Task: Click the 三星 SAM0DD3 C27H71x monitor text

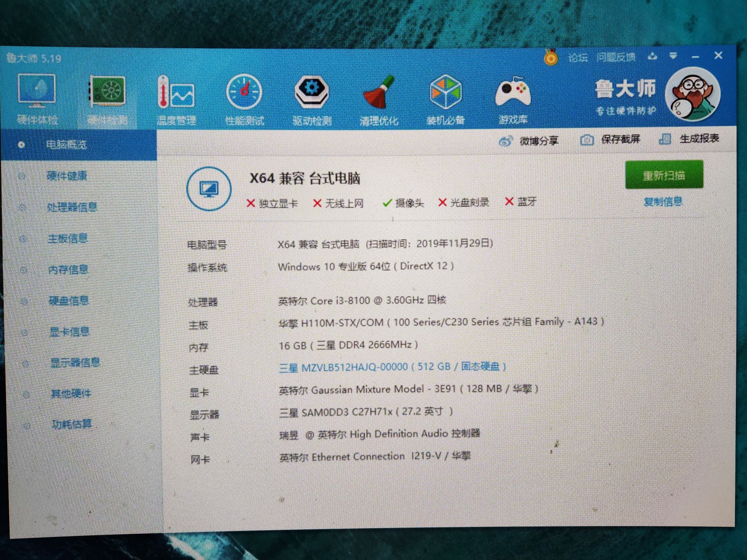Action: click(366, 412)
